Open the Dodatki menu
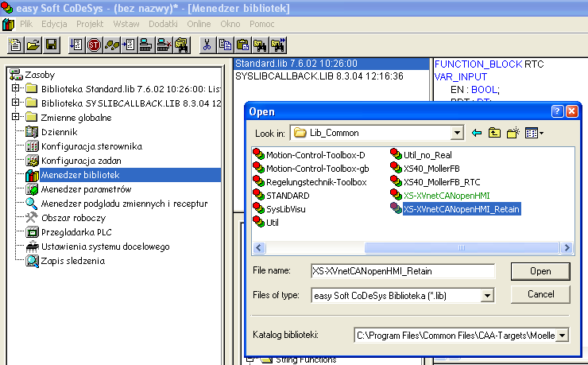 point(163,24)
